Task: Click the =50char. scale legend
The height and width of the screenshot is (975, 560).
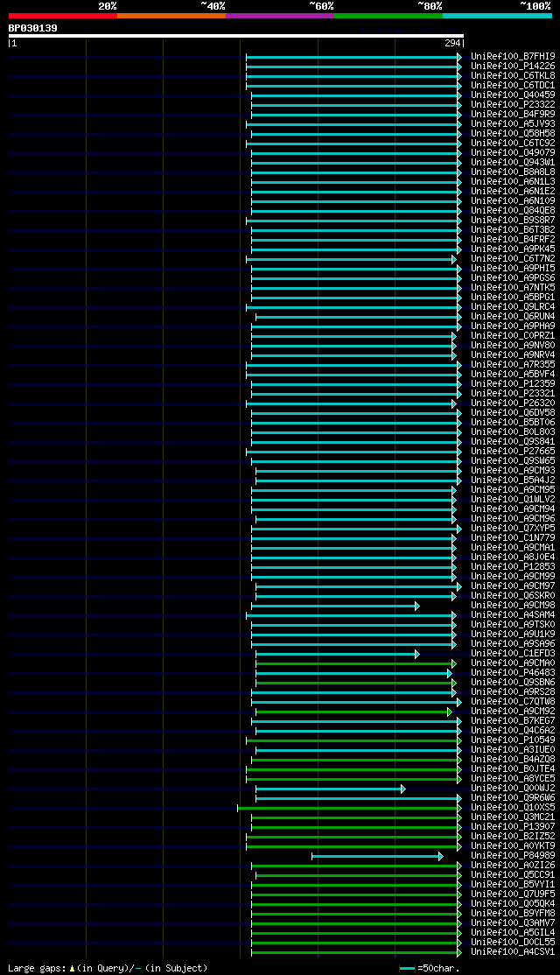Action: click(430, 969)
